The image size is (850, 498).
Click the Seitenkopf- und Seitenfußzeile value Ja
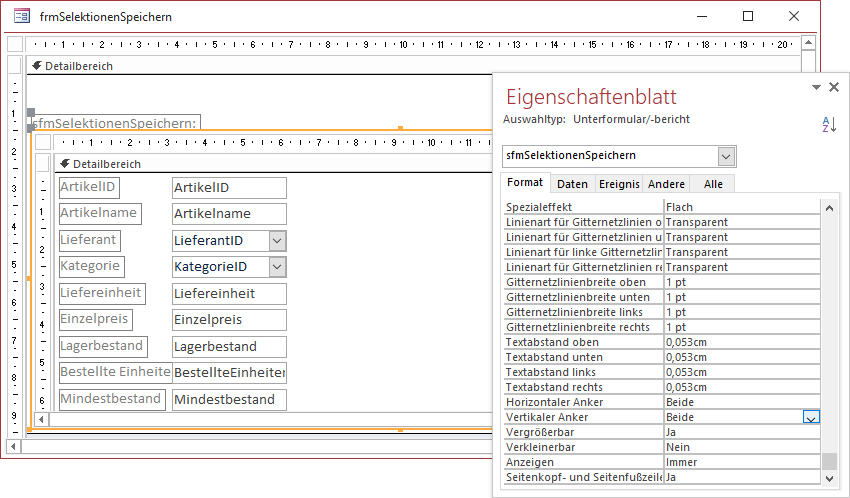click(x=742, y=477)
